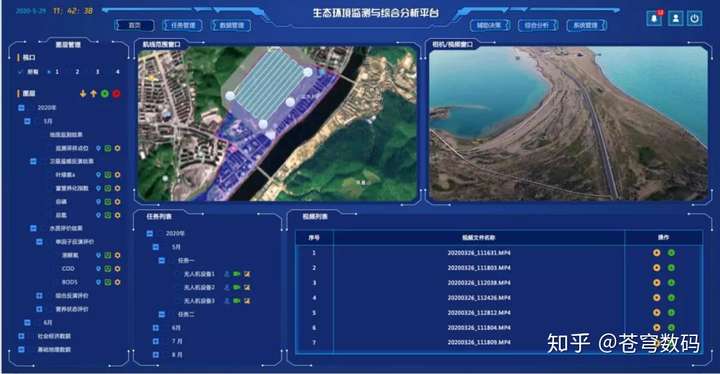Viewport: 720px width, 374px height.
Task: Open image icon for 无人机设备3
Action: (247, 301)
